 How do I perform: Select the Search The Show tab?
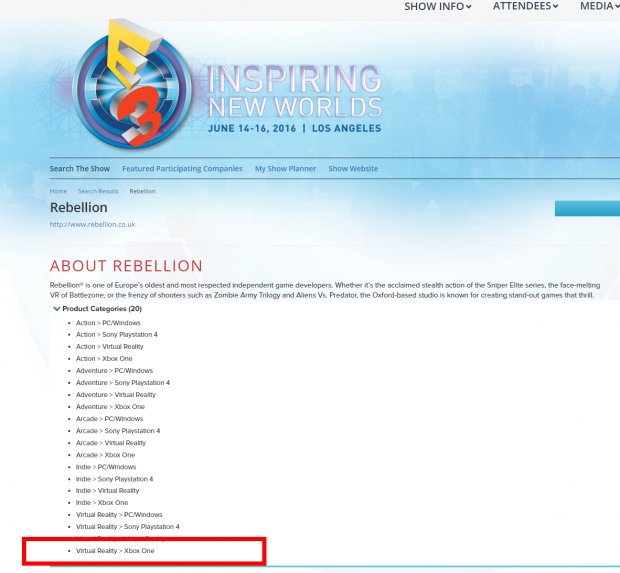(x=79, y=169)
